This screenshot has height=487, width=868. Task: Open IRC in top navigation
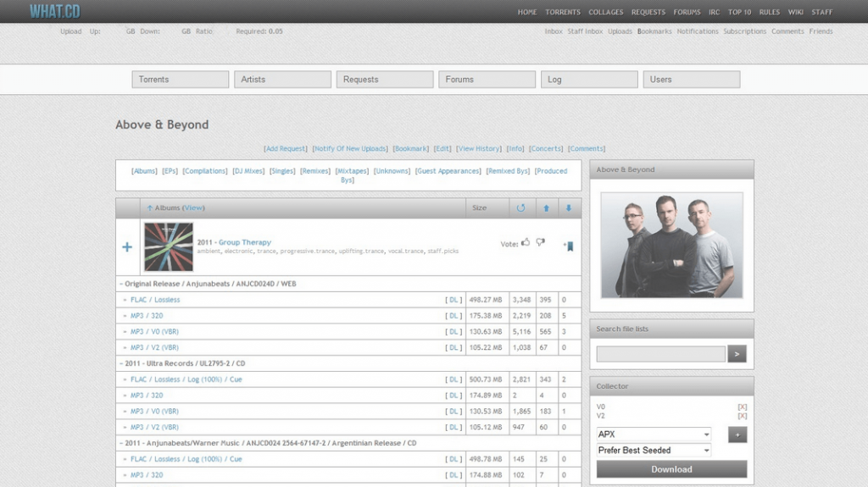(x=714, y=12)
